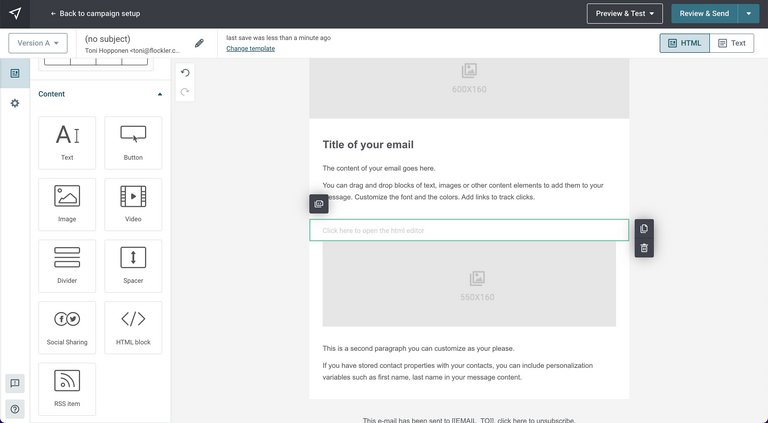This screenshot has width=768, height=423.
Task: Click the unsubscribe footer text
Action: [469, 420]
